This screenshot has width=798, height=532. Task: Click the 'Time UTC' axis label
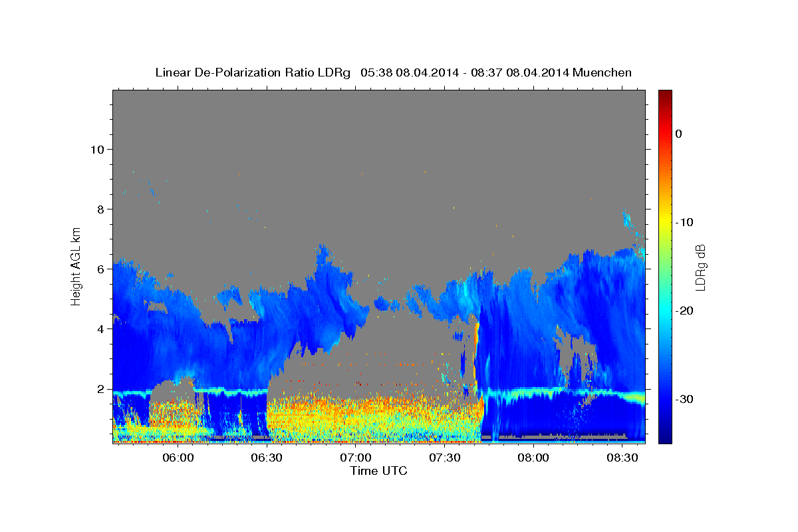click(378, 471)
